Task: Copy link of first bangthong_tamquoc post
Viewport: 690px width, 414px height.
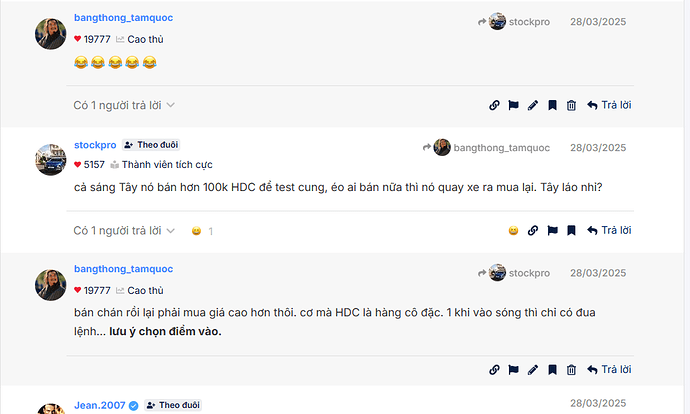Action: pyautogui.click(x=494, y=105)
